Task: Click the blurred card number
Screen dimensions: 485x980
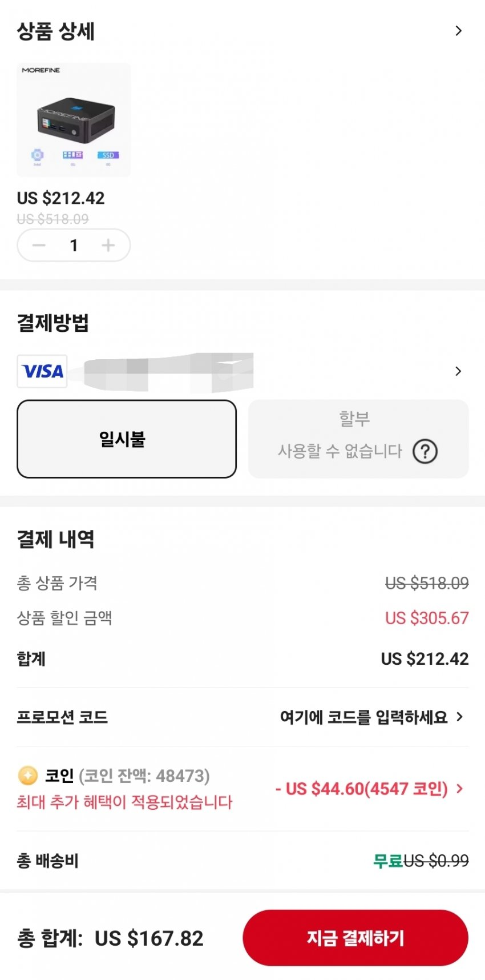Action: click(168, 372)
